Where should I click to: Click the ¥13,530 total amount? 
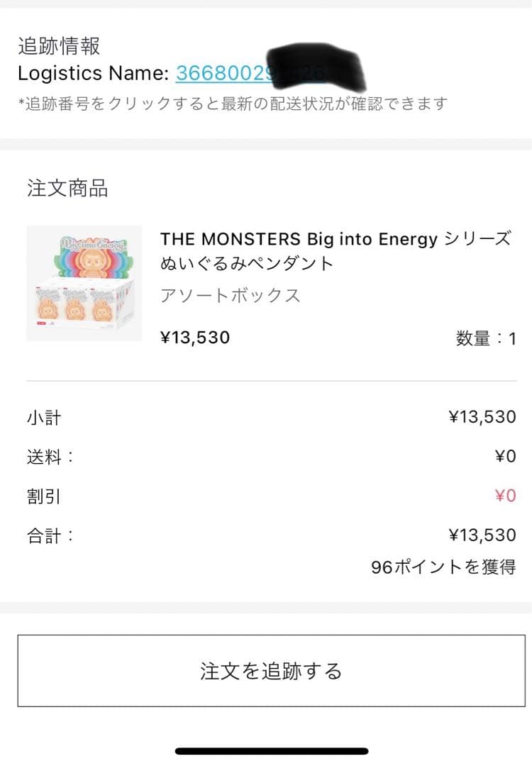point(483,535)
